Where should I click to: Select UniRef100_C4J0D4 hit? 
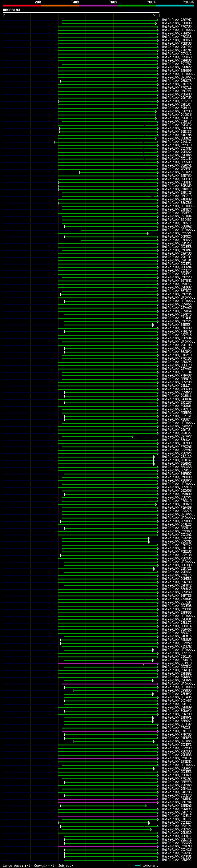pyautogui.click(x=177, y=399)
